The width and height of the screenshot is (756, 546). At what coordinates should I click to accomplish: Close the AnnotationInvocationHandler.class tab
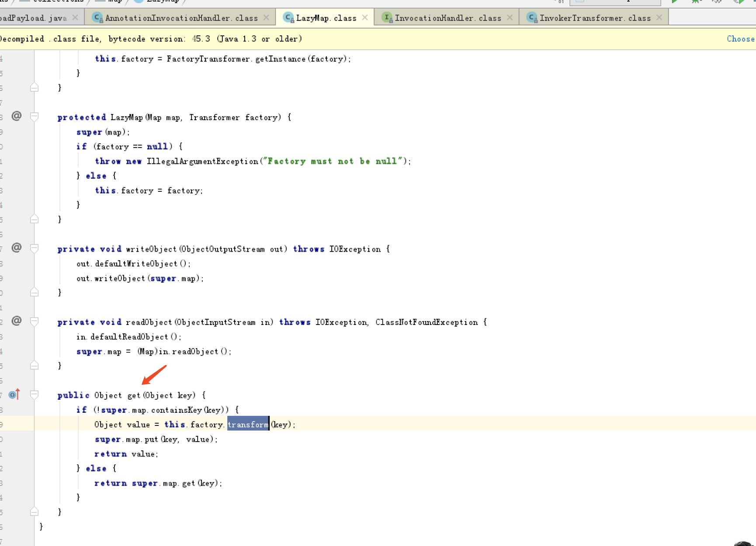click(x=266, y=17)
